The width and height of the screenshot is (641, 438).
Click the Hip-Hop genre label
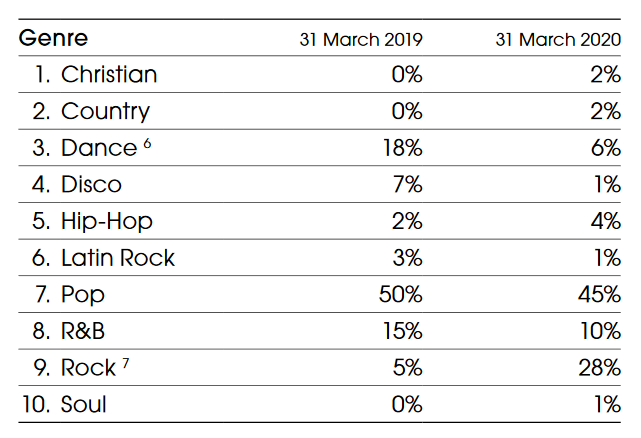(x=106, y=221)
